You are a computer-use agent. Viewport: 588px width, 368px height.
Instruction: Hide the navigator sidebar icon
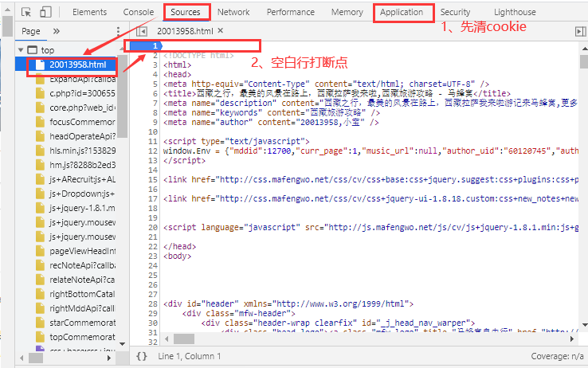(141, 32)
